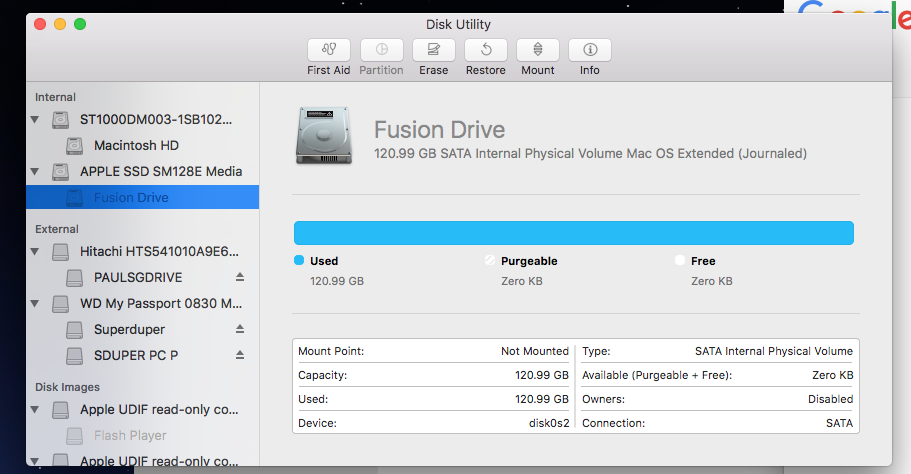The image size is (911, 474).
Task: Click the PAULSGDRIVE volume icon
Action: pos(74,278)
